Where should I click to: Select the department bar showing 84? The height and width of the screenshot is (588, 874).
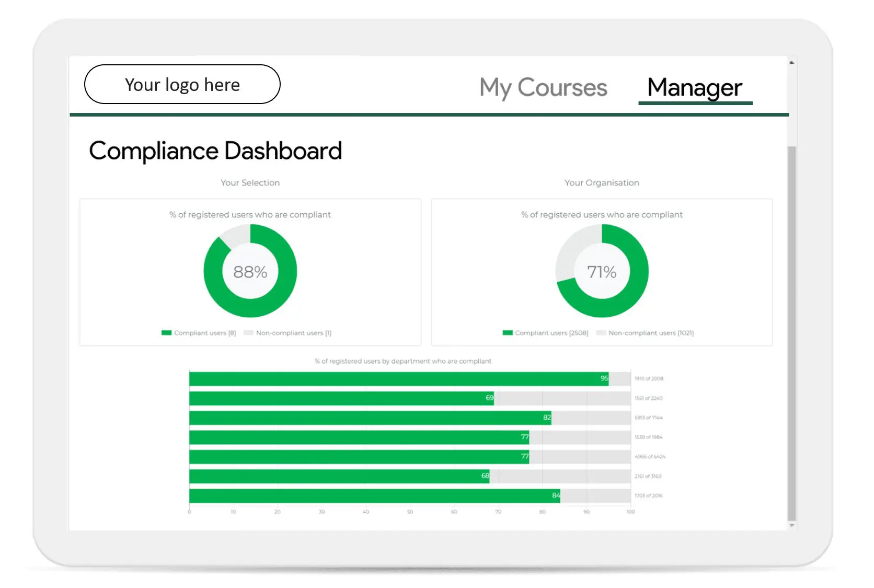pyautogui.click(x=375, y=495)
